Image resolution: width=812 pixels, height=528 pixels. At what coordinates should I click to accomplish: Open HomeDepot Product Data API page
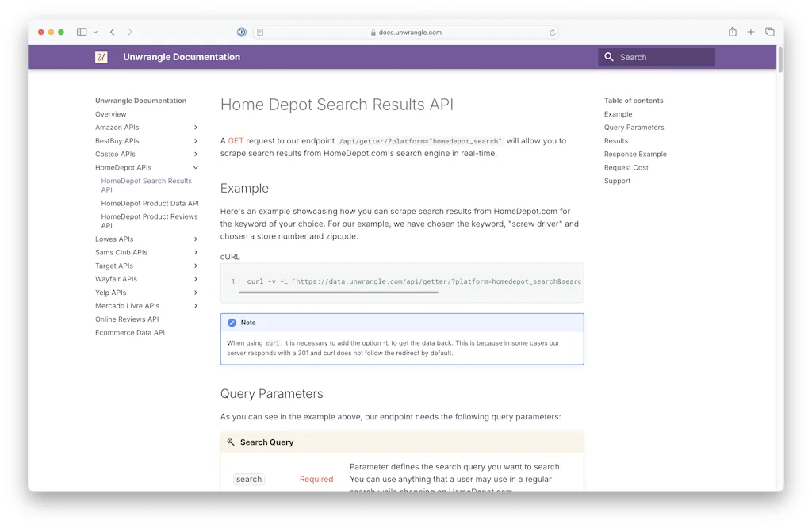click(150, 204)
